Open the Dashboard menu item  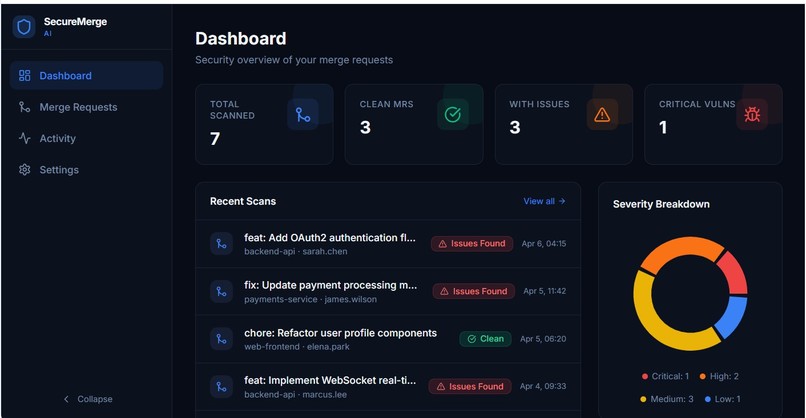[x=86, y=76]
